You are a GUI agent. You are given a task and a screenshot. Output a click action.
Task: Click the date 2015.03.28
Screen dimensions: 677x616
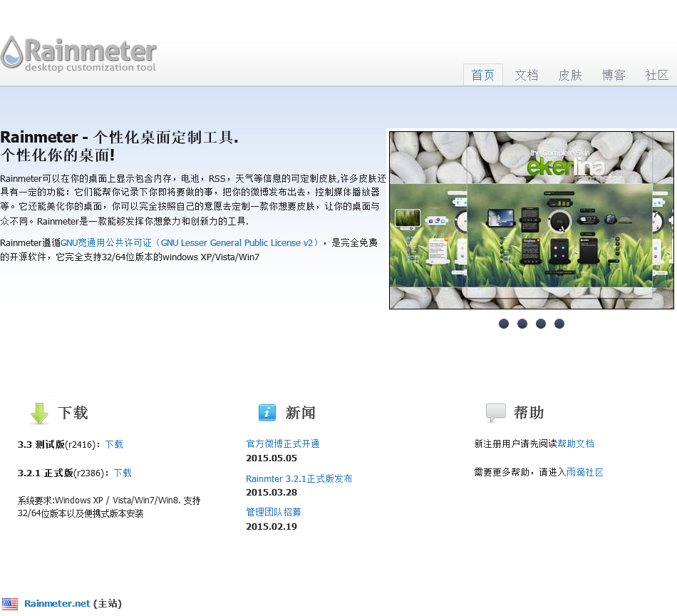272,493
